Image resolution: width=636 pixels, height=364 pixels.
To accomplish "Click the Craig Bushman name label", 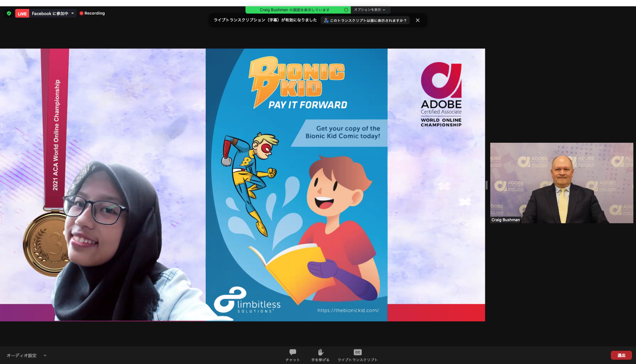I will (505, 220).
